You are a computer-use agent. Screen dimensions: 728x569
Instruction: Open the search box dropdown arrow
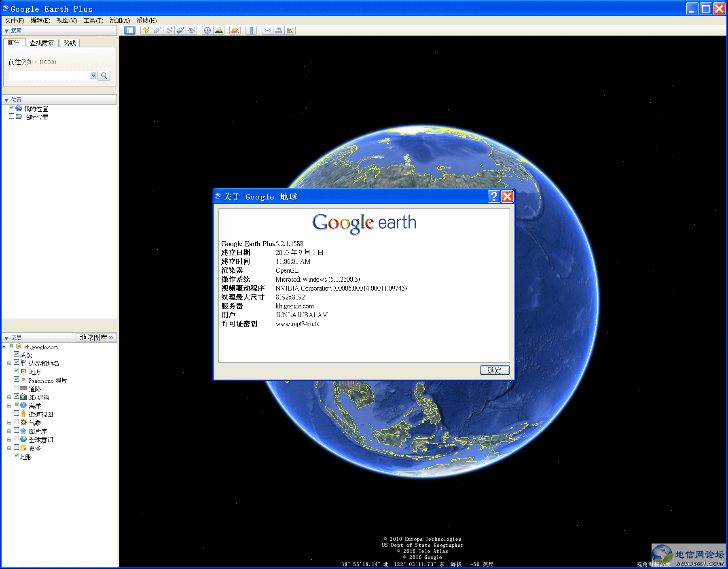93,75
